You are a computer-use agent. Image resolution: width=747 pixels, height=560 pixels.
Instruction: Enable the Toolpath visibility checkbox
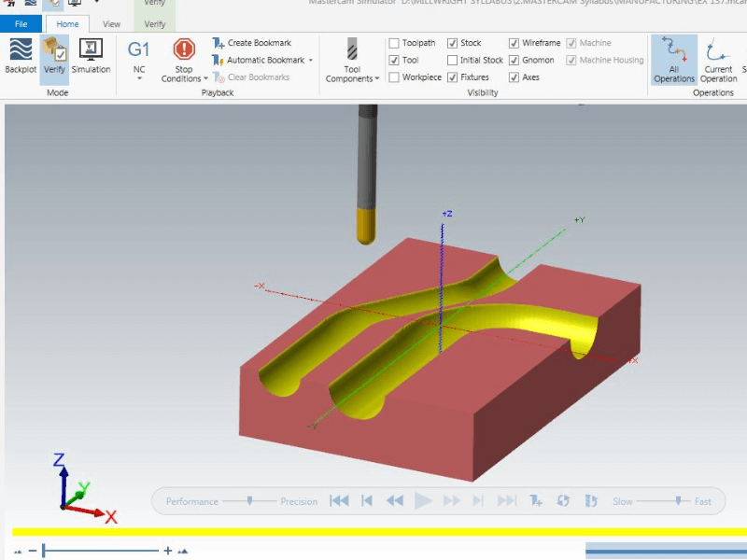click(394, 43)
